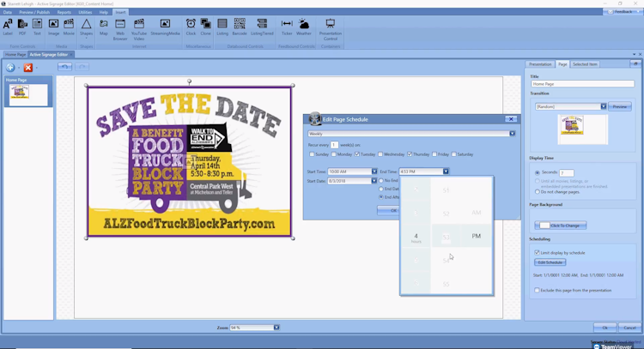Screen dimensions: 644x349
Task: Switch to the Selected Item tab
Action: click(x=585, y=64)
